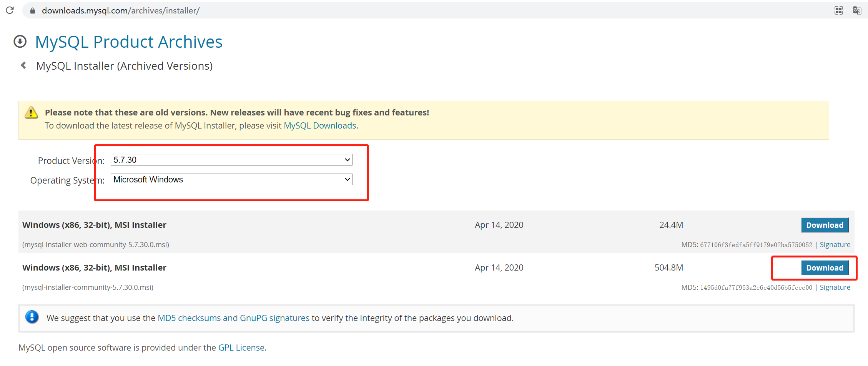Click the download circle icon beside page title
The height and width of the screenshot is (366, 868).
pyautogui.click(x=20, y=42)
